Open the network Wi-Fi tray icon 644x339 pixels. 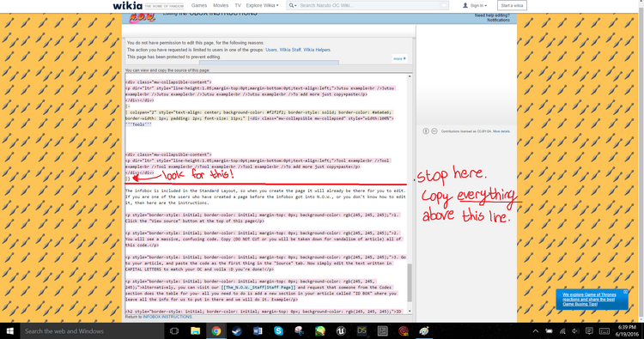(x=562, y=331)
